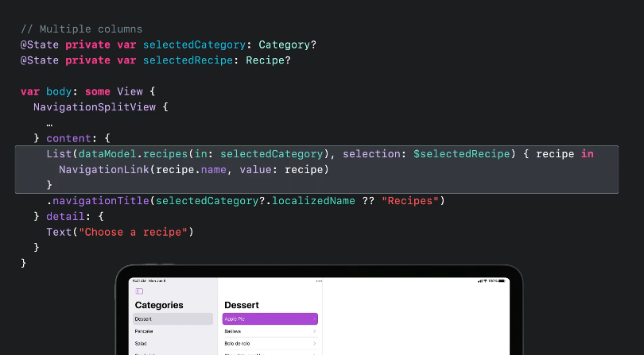Click the chevron on Apple Pie row
Viewport: 644px width, 355px height.
(x=314, y=319)
